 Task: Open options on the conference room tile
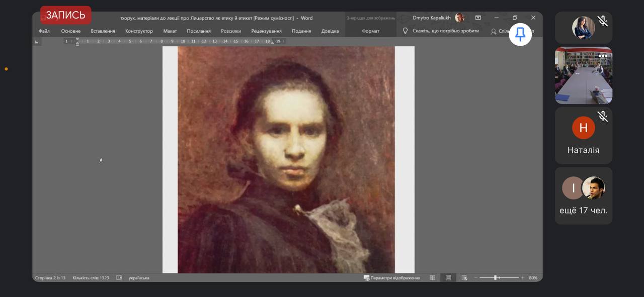coord(603,56)
